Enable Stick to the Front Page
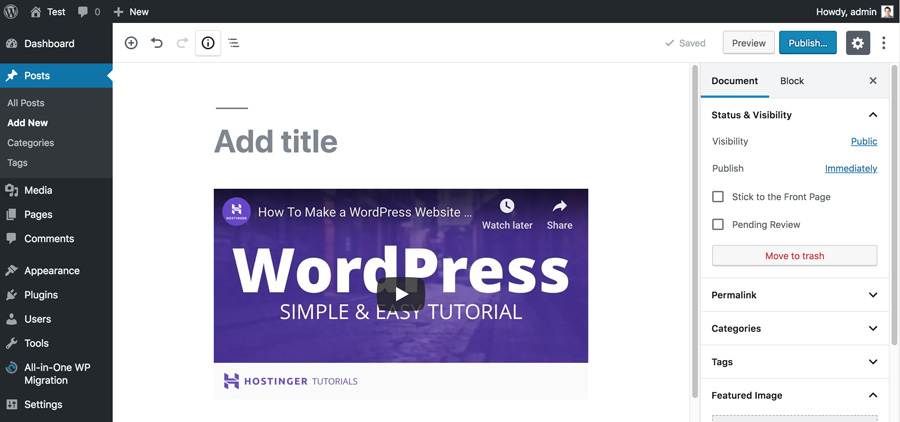900x422 pixels. tap(718, 197)
